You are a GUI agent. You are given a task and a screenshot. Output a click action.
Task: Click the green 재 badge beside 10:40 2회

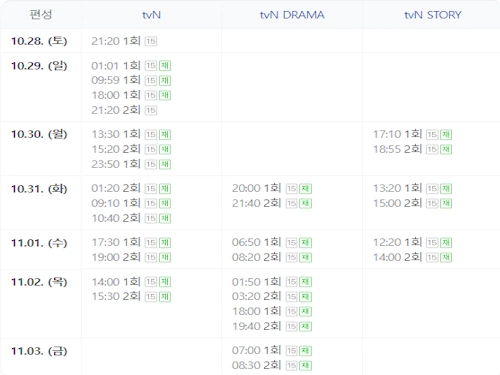[x=165, y=218]
